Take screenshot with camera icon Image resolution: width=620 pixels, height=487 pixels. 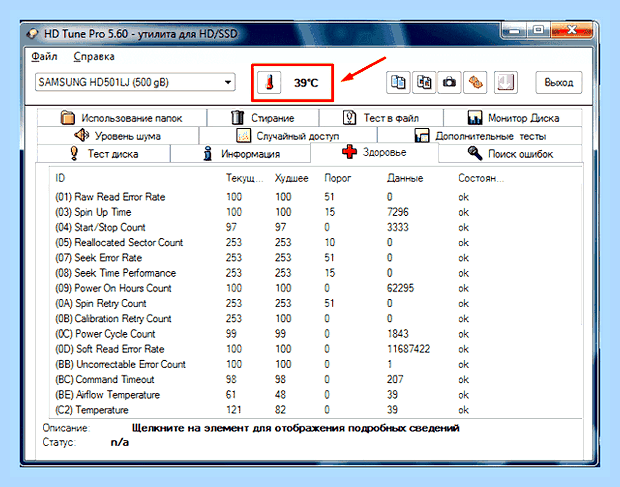(449, 82)
